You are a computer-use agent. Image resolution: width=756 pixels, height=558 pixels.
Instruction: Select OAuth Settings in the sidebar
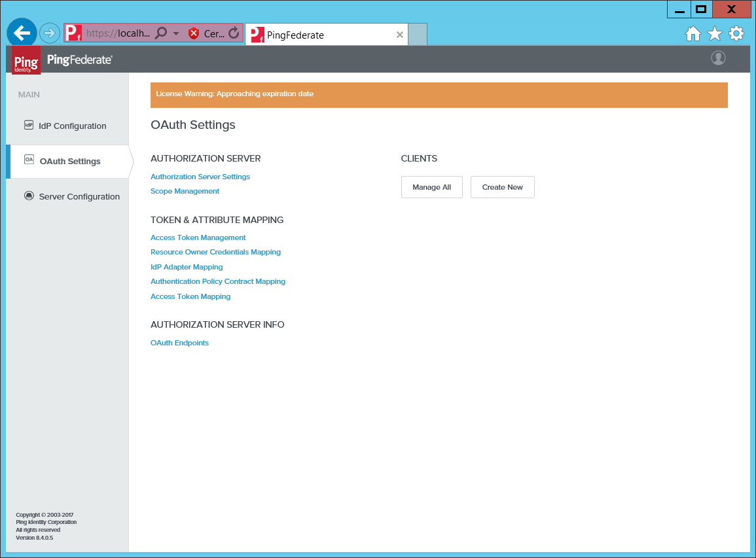point(69,162)
